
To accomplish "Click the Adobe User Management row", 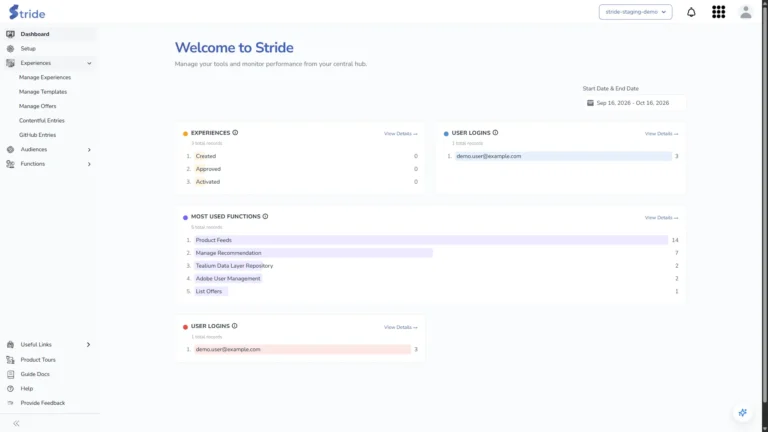I will pos(431,279).
